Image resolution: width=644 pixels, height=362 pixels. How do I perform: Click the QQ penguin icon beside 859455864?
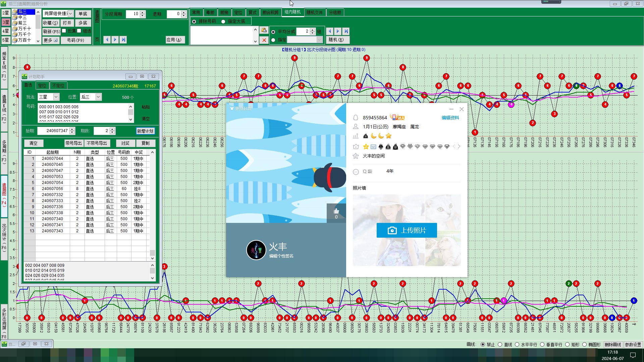(x=356, y=118)
